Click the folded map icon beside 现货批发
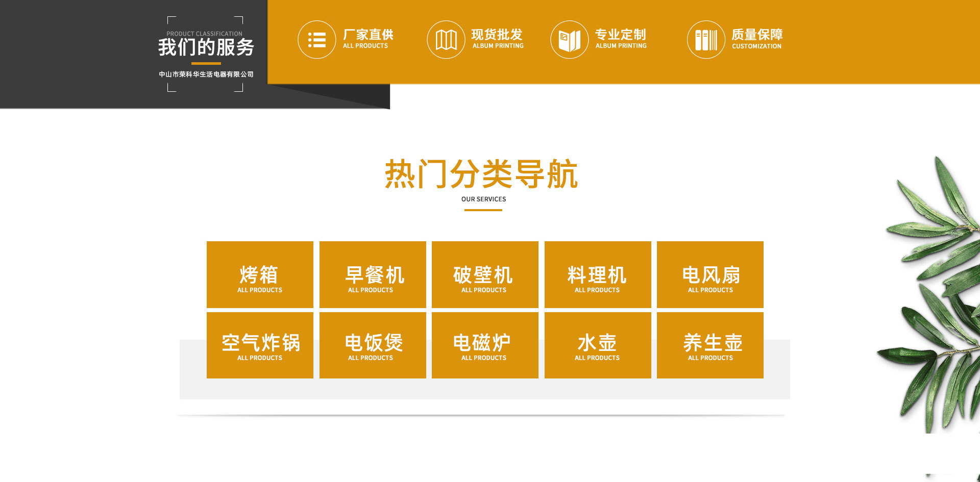The width and height of the screenshot is (980, 482). (x=446, y=40)
